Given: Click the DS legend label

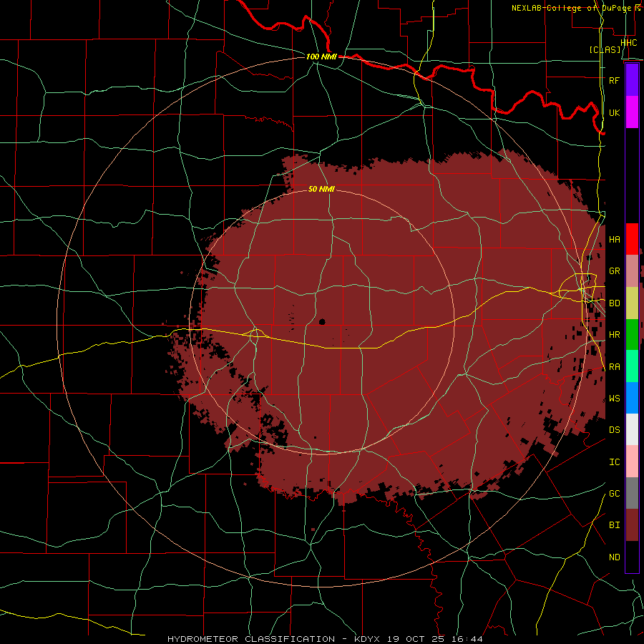Looking at the screenshot, I should tap(614, 429).
